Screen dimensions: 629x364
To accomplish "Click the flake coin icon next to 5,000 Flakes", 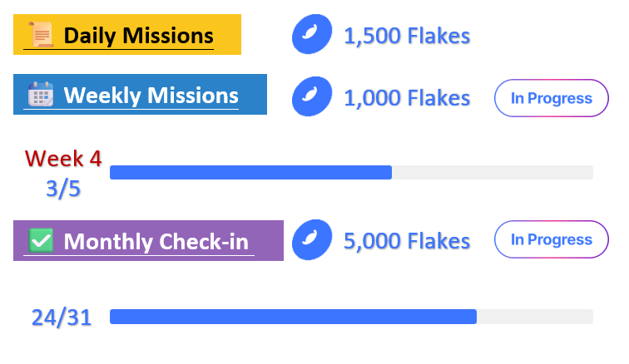I will coord(312,239).
